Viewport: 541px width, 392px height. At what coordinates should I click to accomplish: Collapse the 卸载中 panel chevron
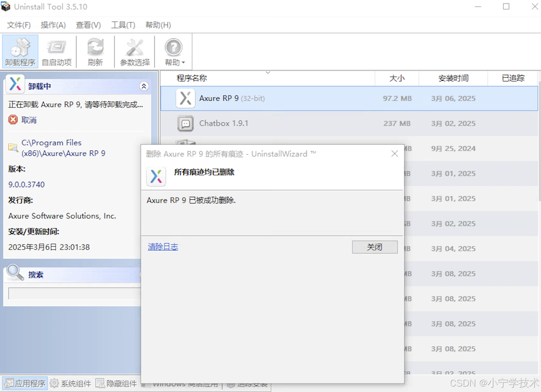coord(144,86)
